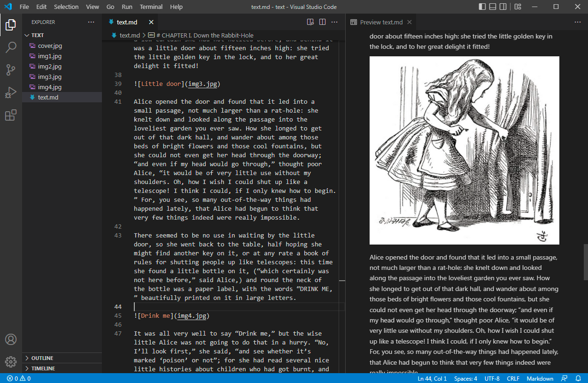Image resolution: width=588 pixels, height=383 pixels.
Task: Open Preview pane More Actions ellipsis
Action: 578,22
